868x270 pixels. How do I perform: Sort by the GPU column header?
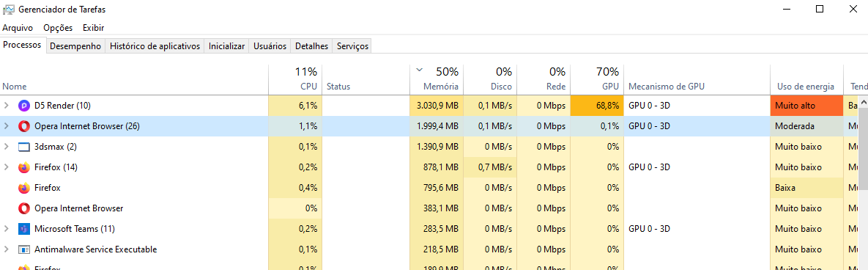point(597,79)
